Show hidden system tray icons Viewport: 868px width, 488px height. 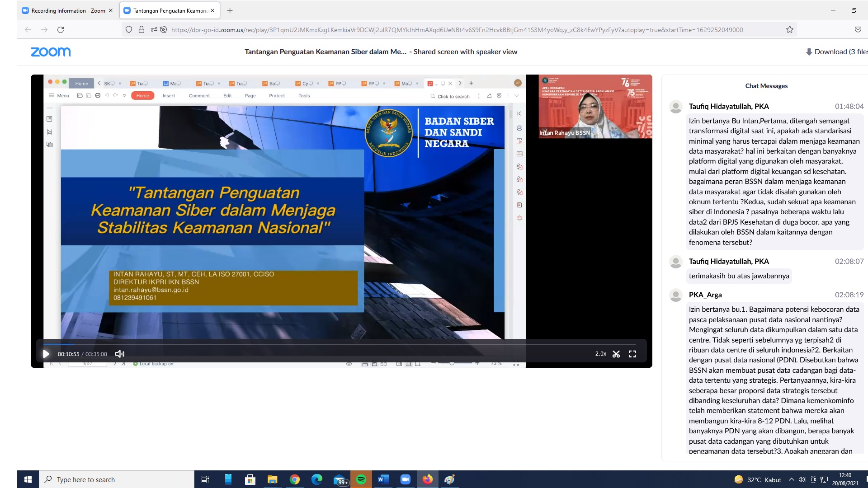[791, 479]
